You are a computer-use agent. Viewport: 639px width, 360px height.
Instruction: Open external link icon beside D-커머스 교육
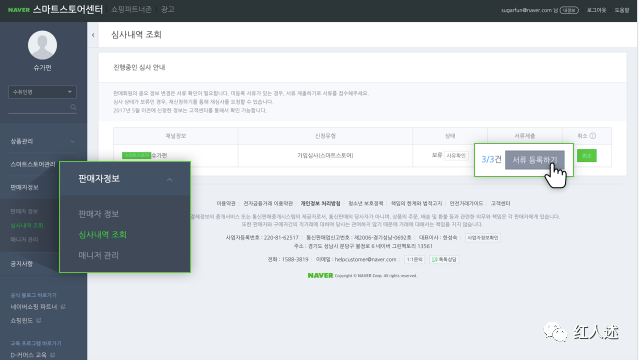point(53,355)
